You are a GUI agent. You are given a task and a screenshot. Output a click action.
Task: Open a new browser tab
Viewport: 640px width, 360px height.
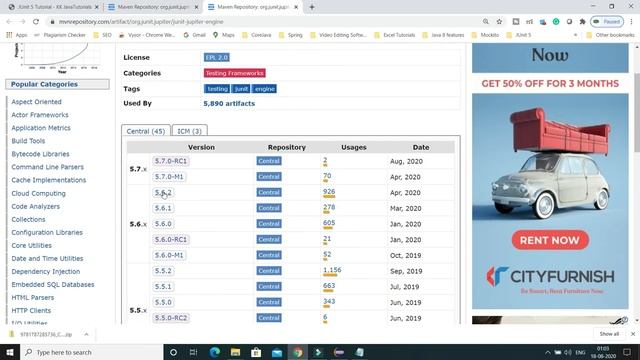(312, 7)
